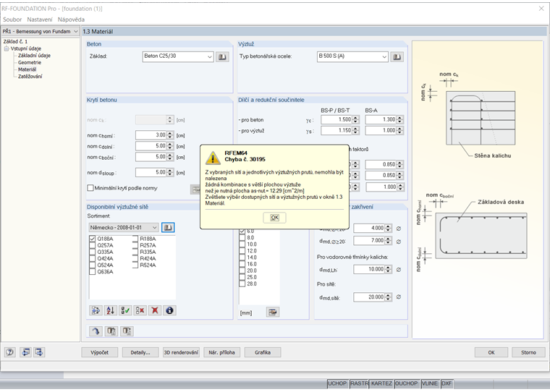Click the icon button beside the [mm] label
The image size is (550, 392).
click(x=273, y=312)
